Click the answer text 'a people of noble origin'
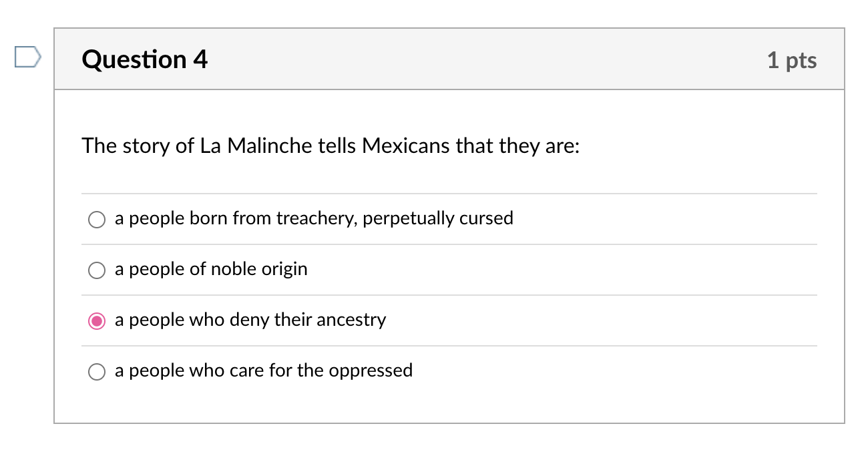This screenshot has width=868, height=450. click(x=211, y=269)
